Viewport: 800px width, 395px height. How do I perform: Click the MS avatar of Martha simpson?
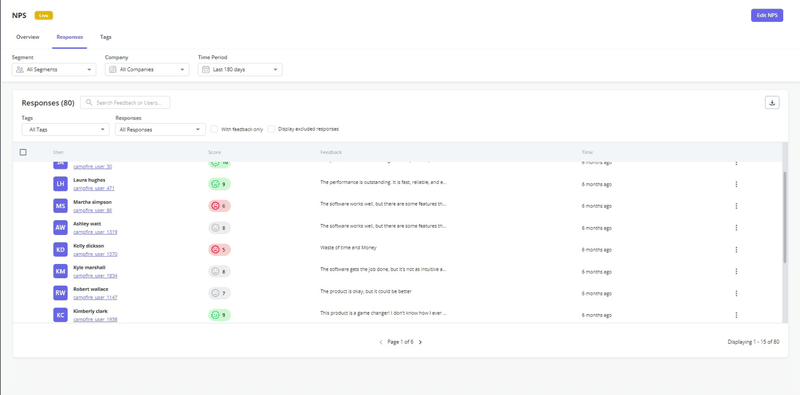[x=60, y=206]
